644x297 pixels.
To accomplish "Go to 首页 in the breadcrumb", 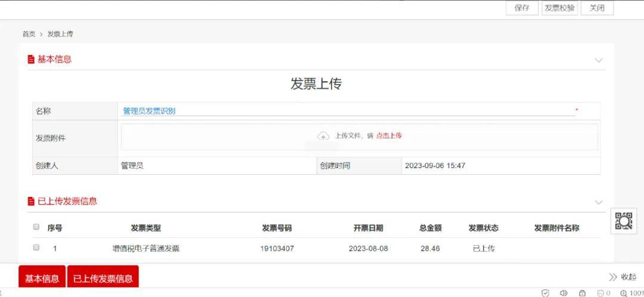I will (29, 34).
